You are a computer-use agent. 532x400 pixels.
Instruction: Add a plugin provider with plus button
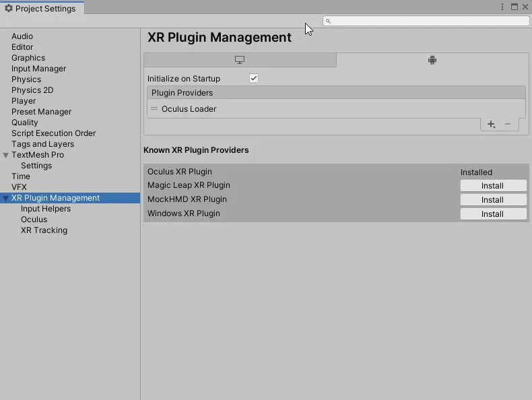[491, 124]
